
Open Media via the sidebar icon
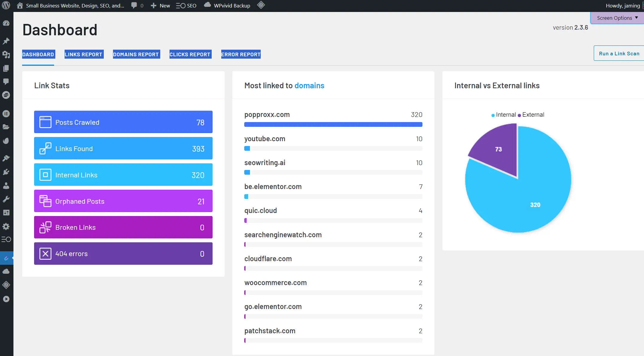6,55
